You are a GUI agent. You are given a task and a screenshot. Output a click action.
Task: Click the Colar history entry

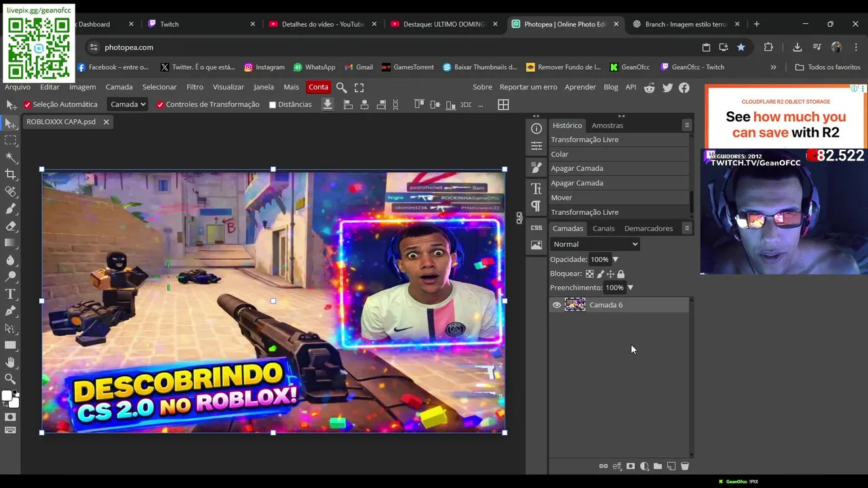[617, 154]
